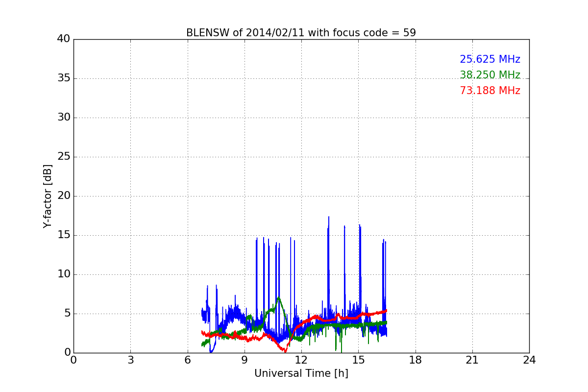Click x-axis tick label '18'
588x392 pixels.
416,360
